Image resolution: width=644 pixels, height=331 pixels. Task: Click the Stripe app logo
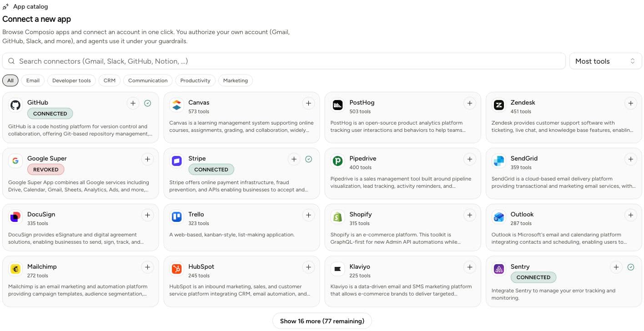176,161
